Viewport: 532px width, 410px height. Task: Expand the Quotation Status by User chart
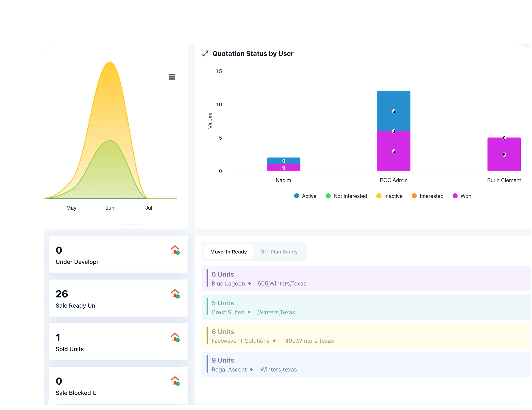tap(205, 54)
